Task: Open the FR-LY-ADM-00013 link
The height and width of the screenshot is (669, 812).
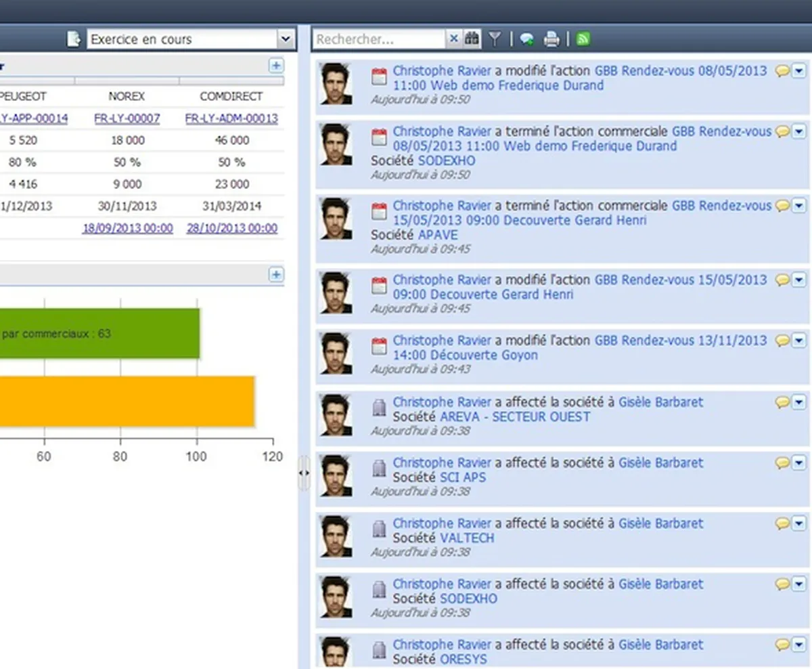Action: click(x=231, y=118)
